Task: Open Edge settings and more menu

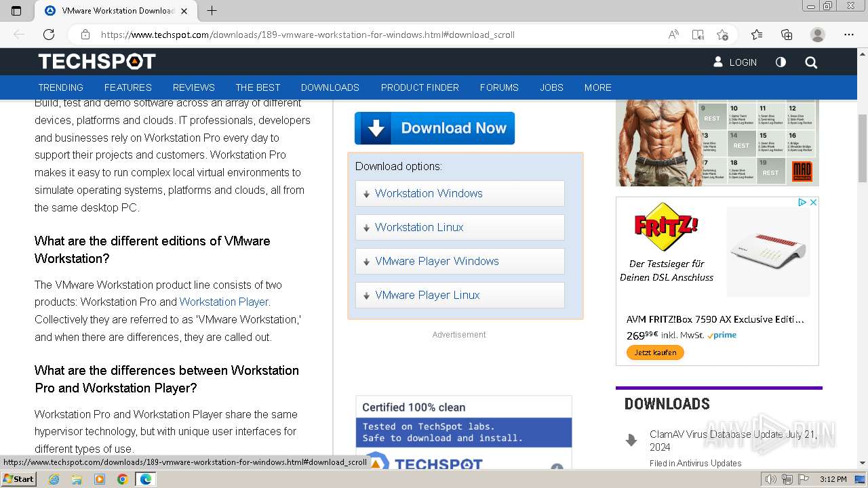Action: click(849, 35)
